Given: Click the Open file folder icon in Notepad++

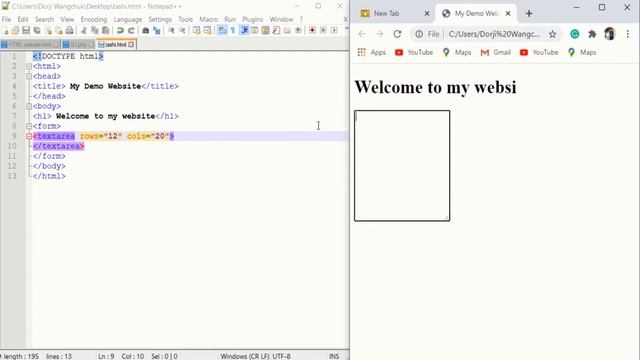Looking at the screenshot, I should tap(16, 31).
